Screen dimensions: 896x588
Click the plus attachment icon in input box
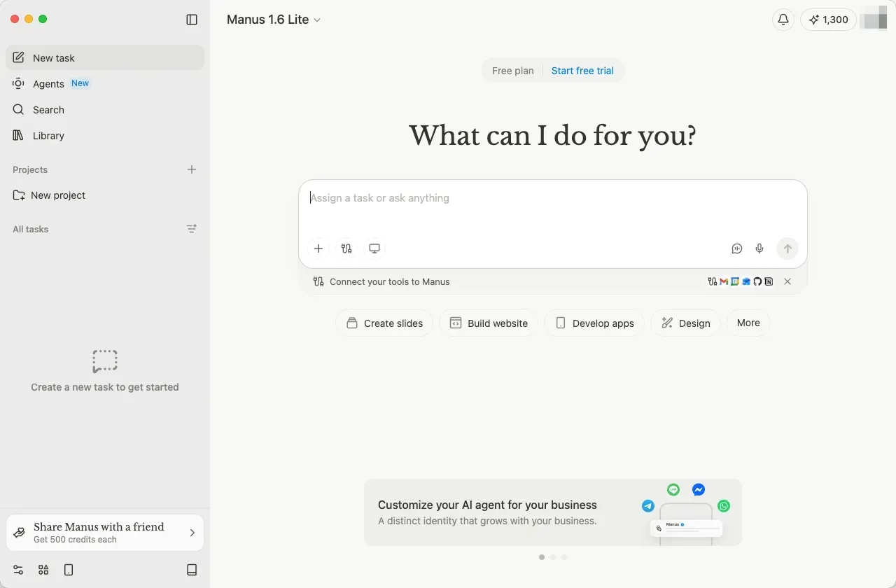(x=318, y=248)
